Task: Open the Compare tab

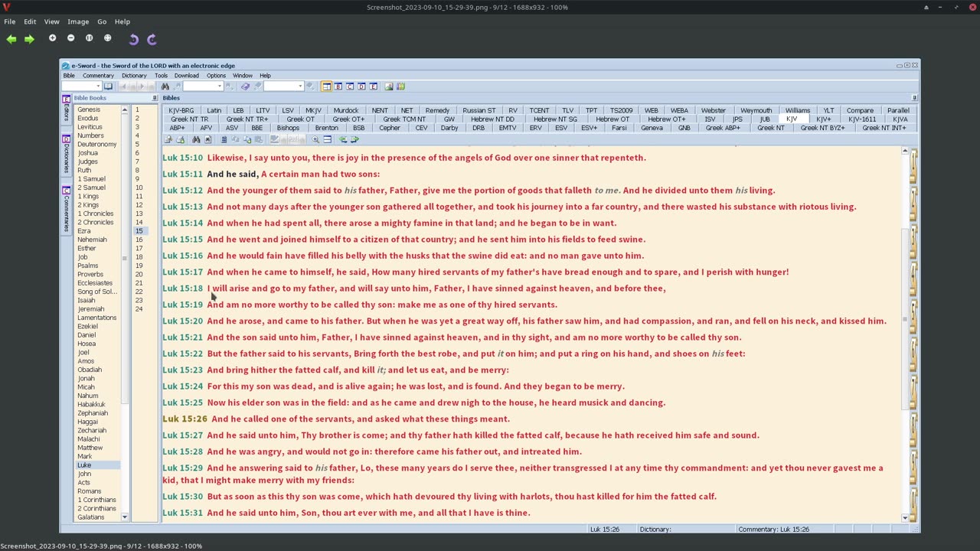Action: 860,110
